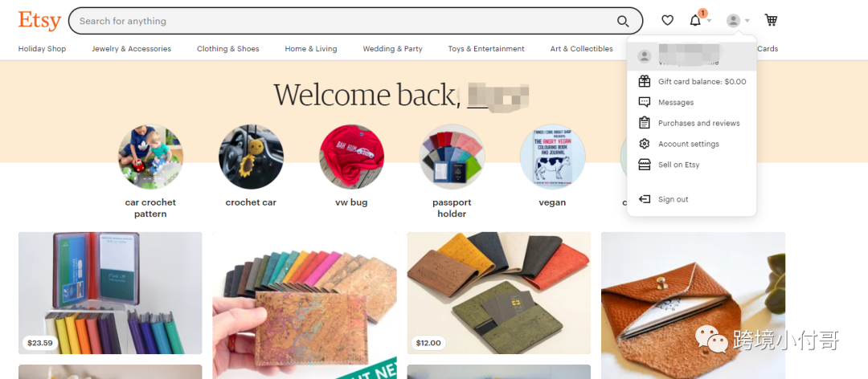
Task: Collapse the account avatar dropdown arrow
Action: click(747, 21)
